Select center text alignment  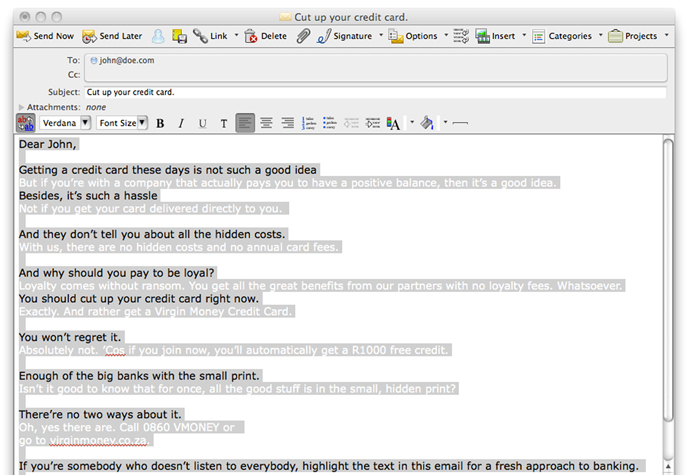click(266, 123)
